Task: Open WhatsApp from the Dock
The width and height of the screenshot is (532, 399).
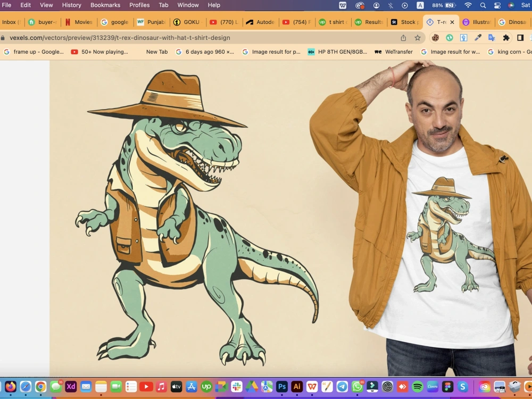Action: (x=358, y=386)
